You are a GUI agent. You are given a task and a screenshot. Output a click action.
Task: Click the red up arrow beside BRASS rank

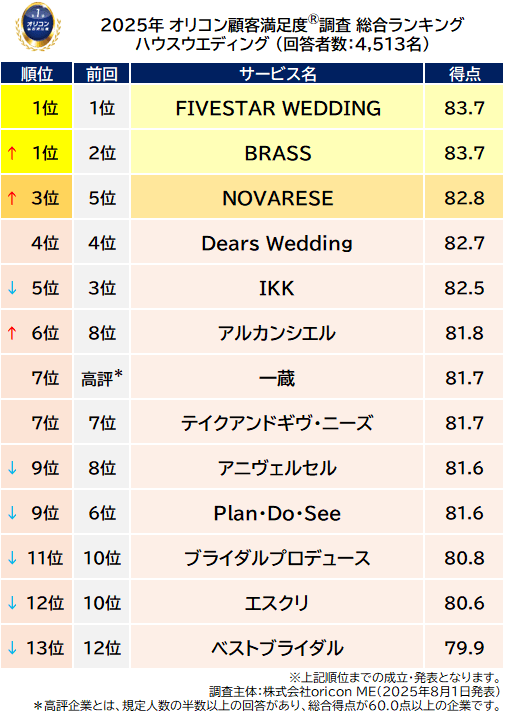(12, 153)
